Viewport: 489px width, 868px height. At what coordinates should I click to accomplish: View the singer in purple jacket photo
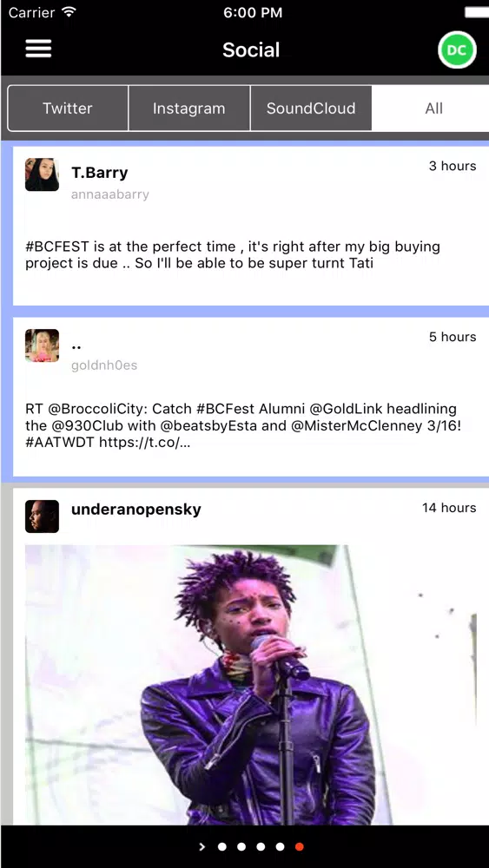pyautogui.click(x=251, y=685)
